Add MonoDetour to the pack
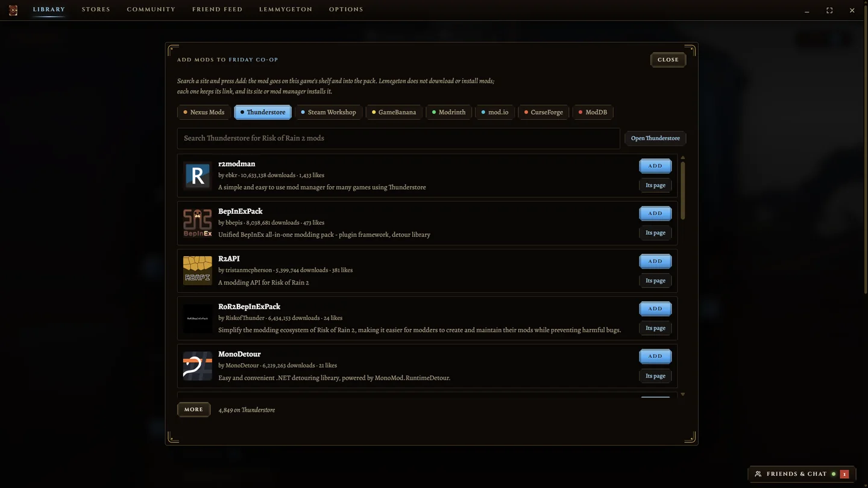Viewport: 868px width, 488px height. (655, 356)
